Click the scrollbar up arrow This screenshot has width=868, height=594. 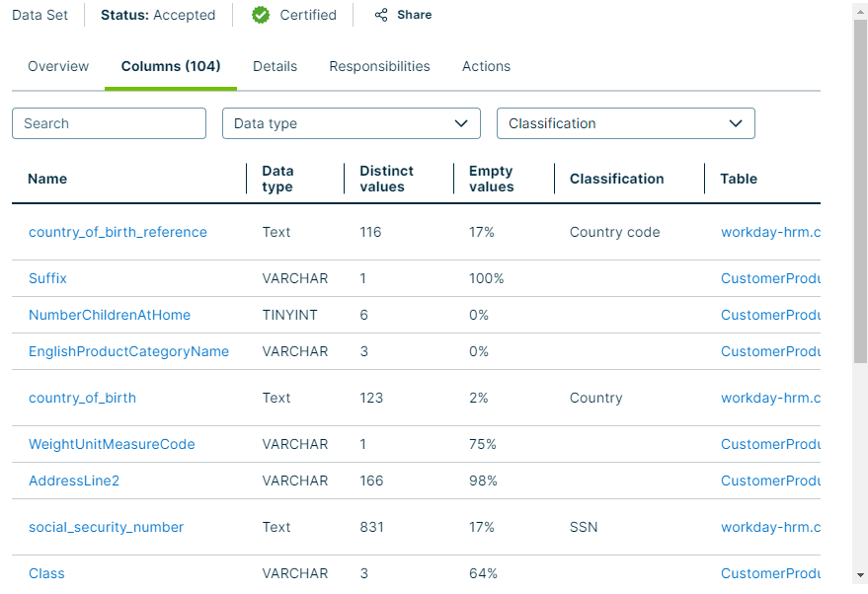click(860, 9)
